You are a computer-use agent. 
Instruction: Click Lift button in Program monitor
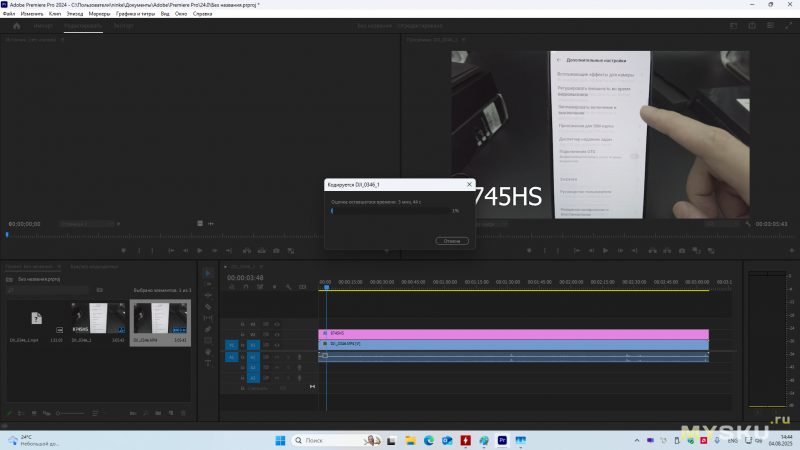pyautogui.click(x=653, y=251)
